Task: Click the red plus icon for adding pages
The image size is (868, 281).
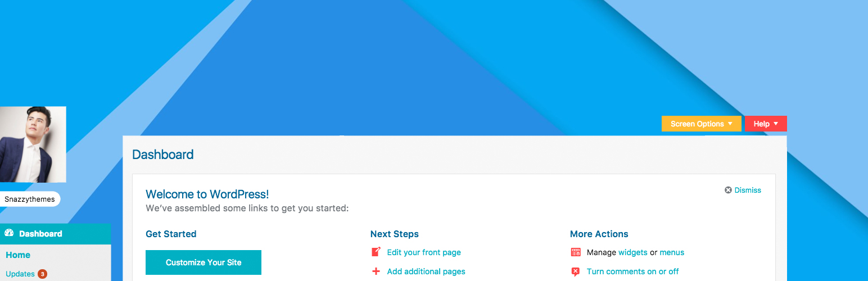Action: click(376, 271)
